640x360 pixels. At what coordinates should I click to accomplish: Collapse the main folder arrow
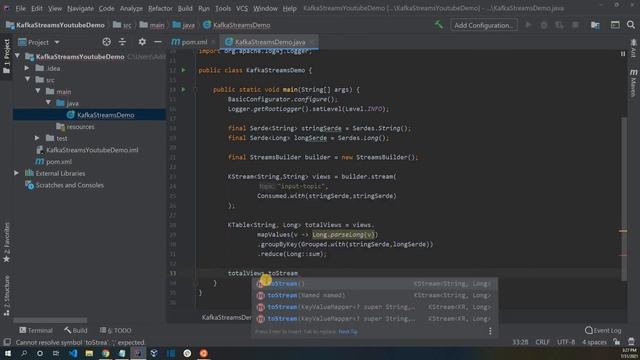[x=38, y=91]
